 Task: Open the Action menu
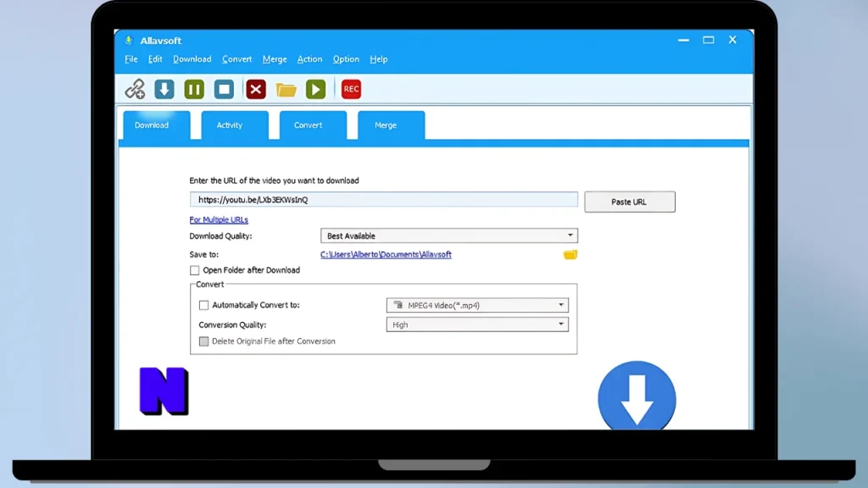[309, 59]
